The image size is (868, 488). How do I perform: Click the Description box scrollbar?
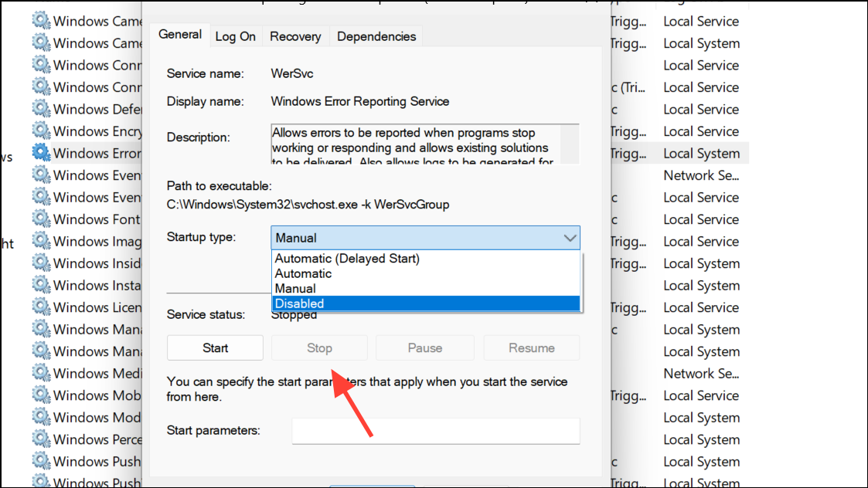[x=570, y=144]
